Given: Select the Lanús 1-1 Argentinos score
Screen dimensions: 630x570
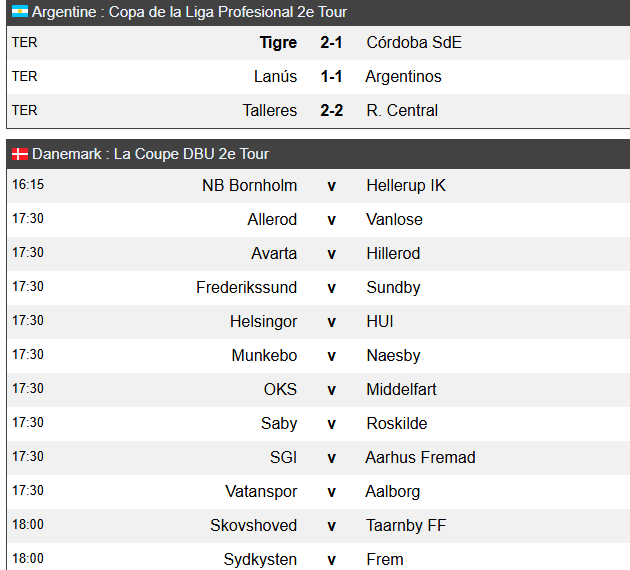Looking at the screenshot, I should tap(331, 77).
